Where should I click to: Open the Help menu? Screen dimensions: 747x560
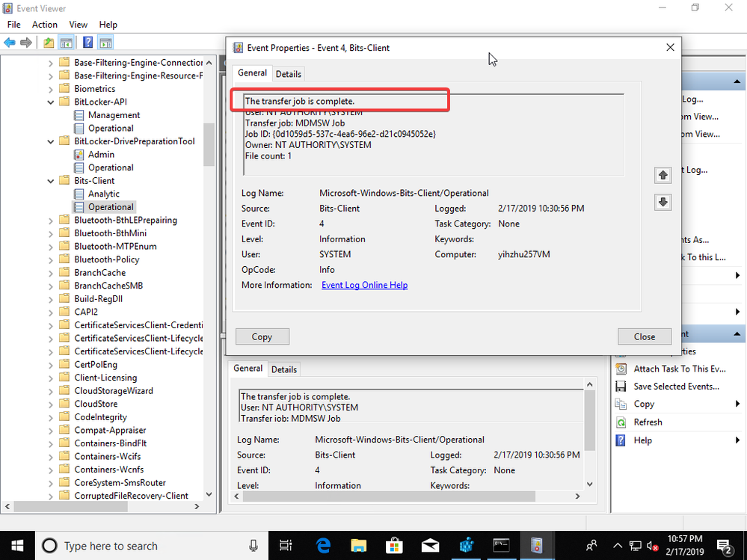[108, 25]
